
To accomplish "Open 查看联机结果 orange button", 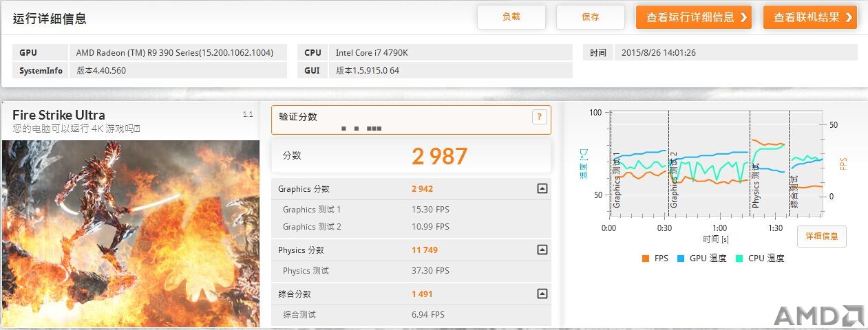I will point(810,17).
